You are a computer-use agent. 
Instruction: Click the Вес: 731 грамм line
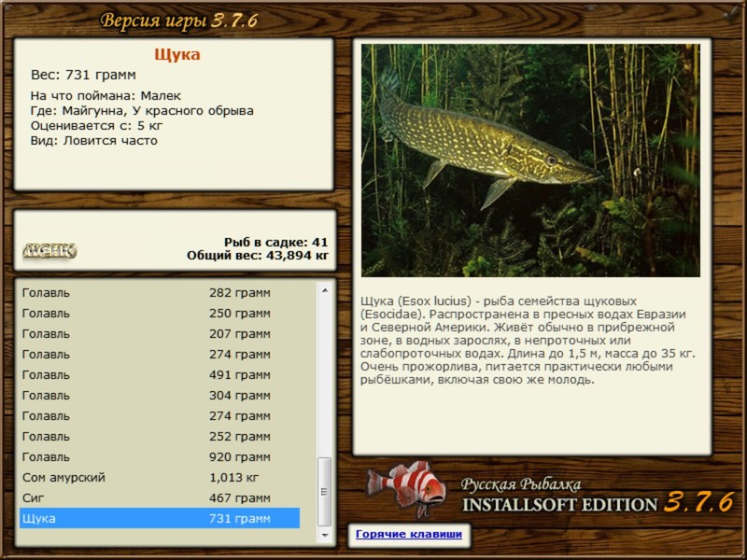point(83,75)
